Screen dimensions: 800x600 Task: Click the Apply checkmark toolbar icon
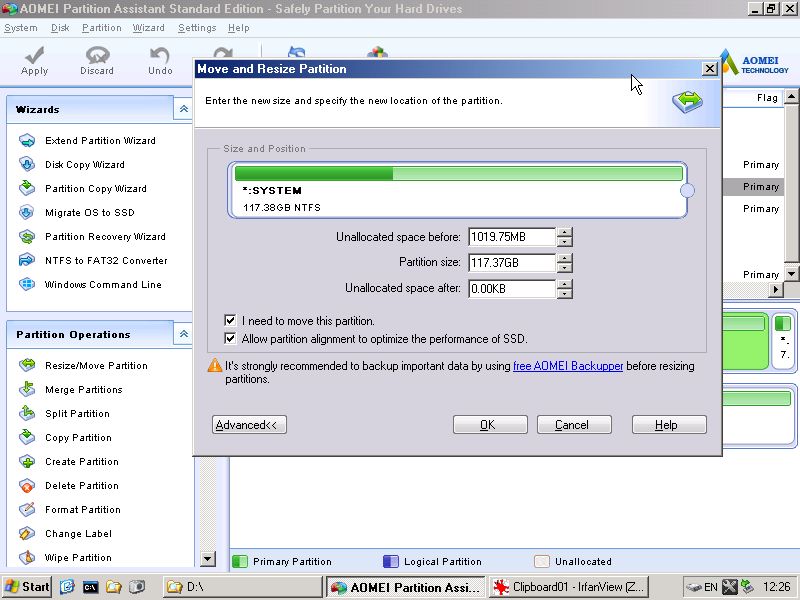pos(34,55)
